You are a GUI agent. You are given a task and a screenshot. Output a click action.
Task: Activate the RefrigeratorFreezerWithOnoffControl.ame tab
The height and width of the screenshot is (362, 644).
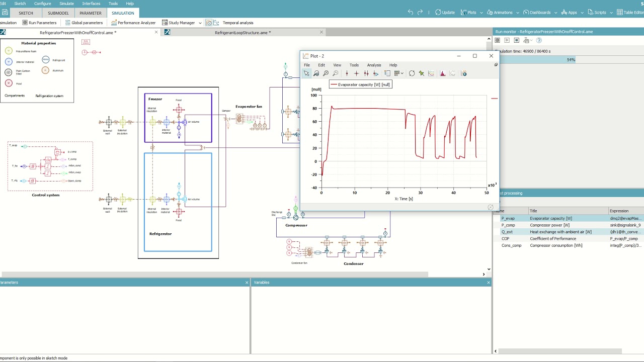78,32
